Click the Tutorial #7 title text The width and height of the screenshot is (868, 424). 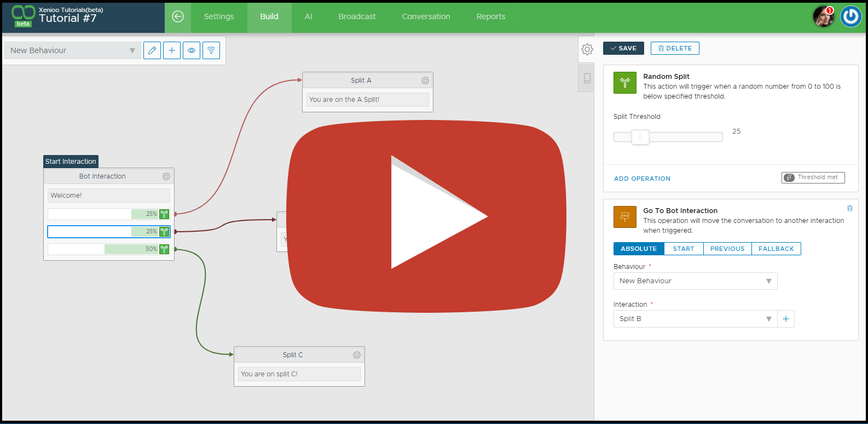68,18
